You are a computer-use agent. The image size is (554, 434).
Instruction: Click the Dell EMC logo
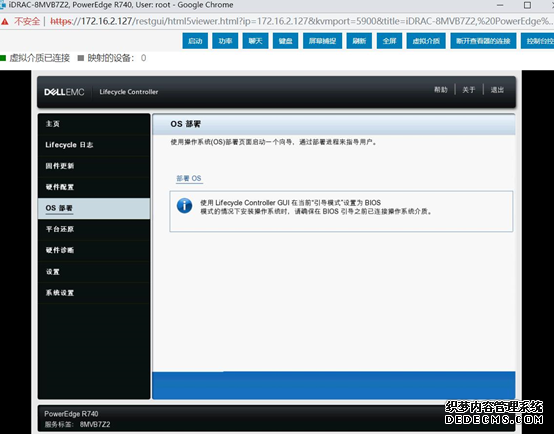pos(64,92)
